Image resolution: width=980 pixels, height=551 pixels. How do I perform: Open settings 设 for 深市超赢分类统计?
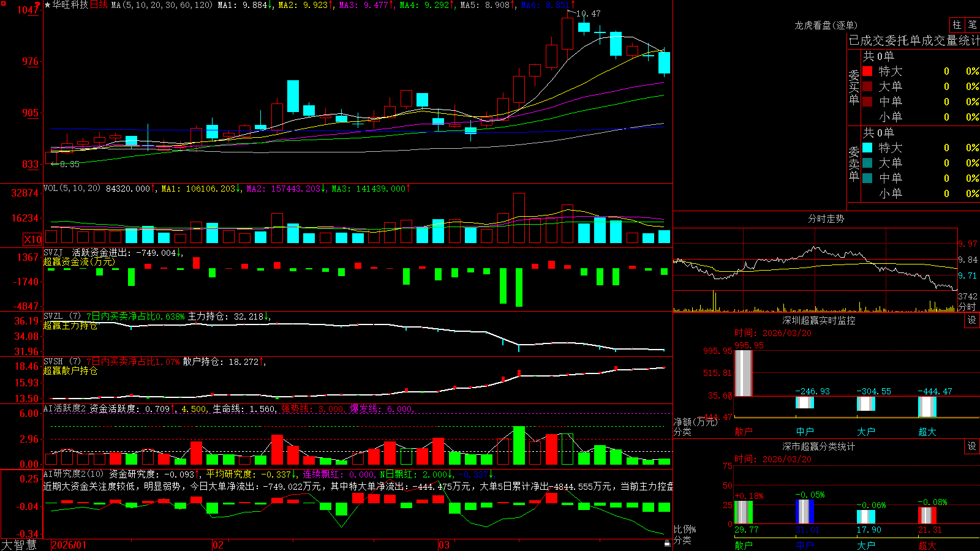click(x=972, y=446)
